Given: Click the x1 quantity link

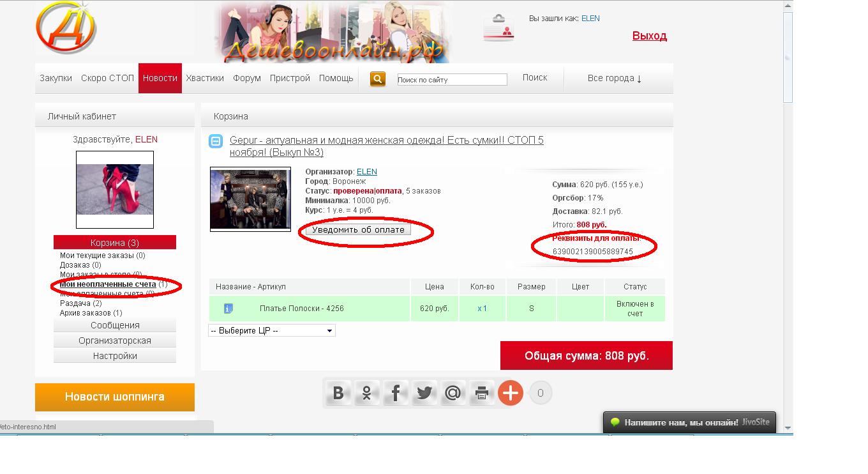Looking at the screenshot, I should pyautogui.click(x=483, y=309).
